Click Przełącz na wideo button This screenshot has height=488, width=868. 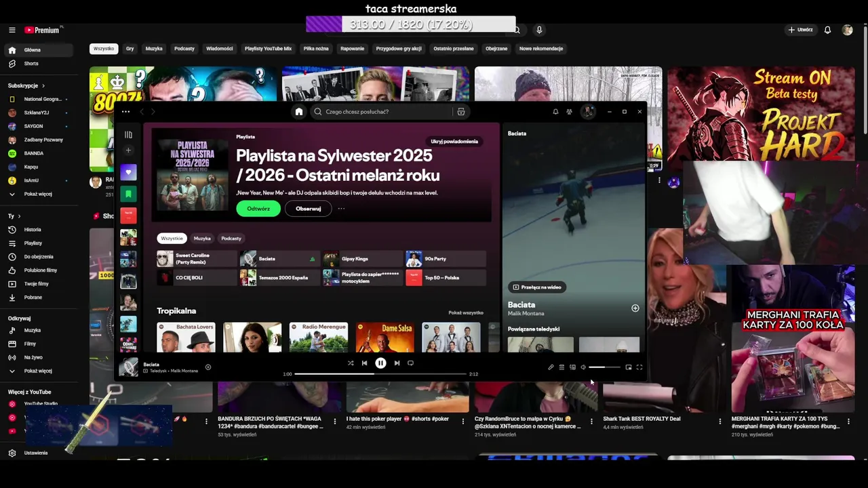[538, 287]
